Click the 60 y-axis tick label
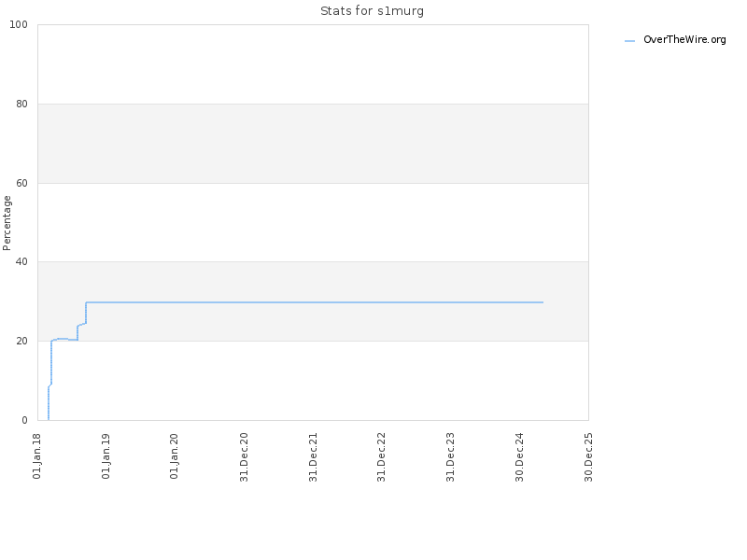Image resolution: width=747 pixels, height=560 pixels. (21, 183)
